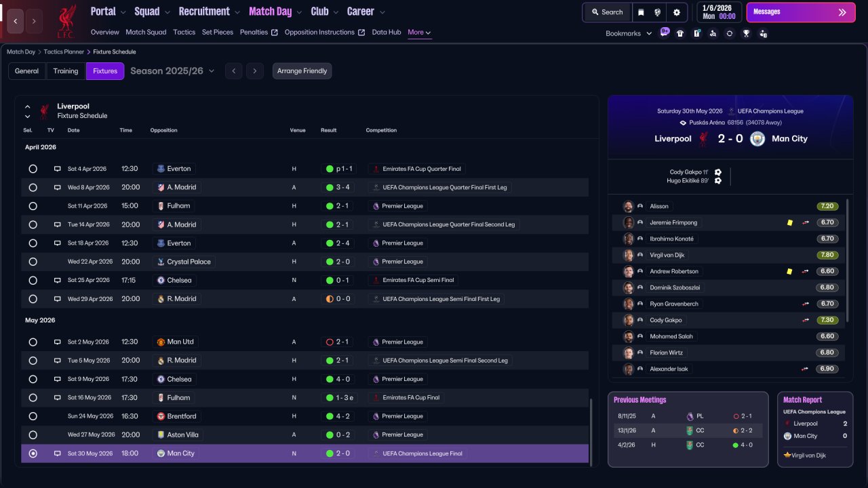
Task: Switch to the Training tab
Action: pyautogui.click(x=66, y=71)
